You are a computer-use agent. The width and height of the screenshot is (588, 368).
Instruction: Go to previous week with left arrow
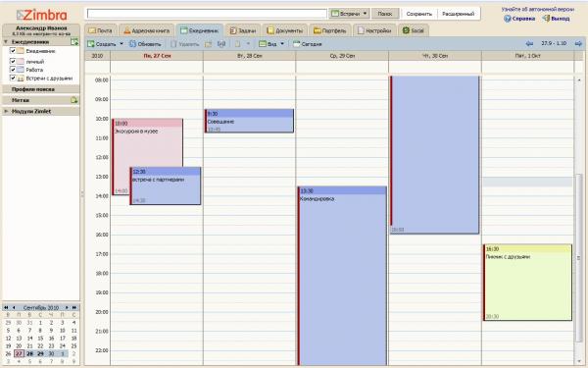click(529, 43)
